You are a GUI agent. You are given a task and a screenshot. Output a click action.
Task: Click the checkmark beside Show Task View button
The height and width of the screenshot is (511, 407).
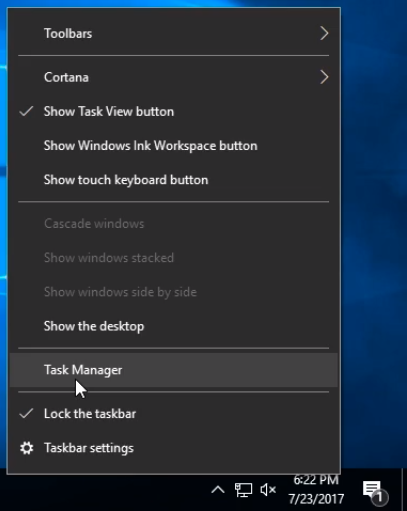coord(26,111)
